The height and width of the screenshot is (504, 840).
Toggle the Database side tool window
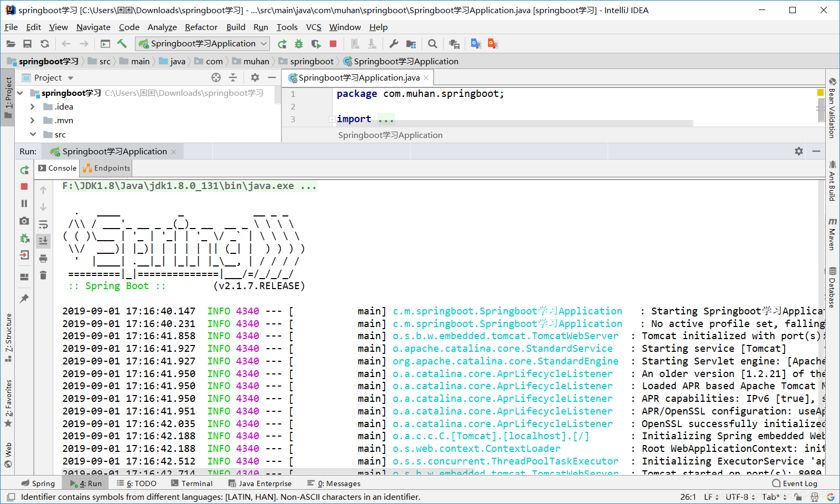coord(832,287)
